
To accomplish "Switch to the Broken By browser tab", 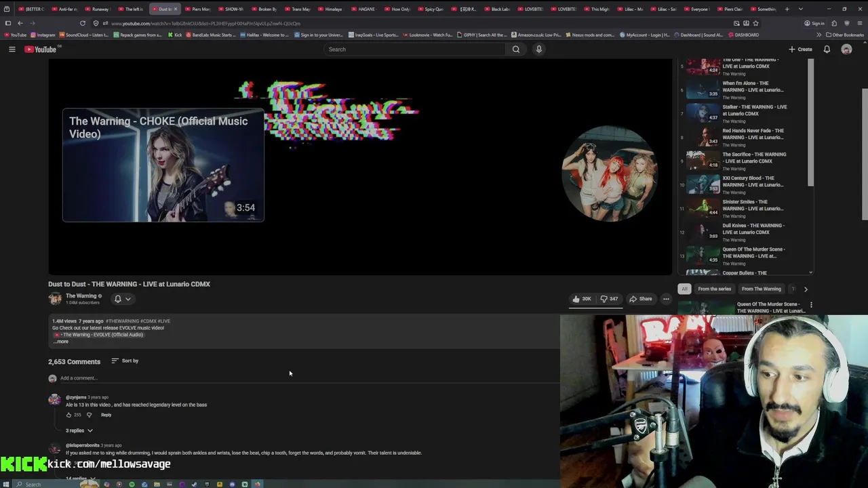I will [x=265, y=9].
